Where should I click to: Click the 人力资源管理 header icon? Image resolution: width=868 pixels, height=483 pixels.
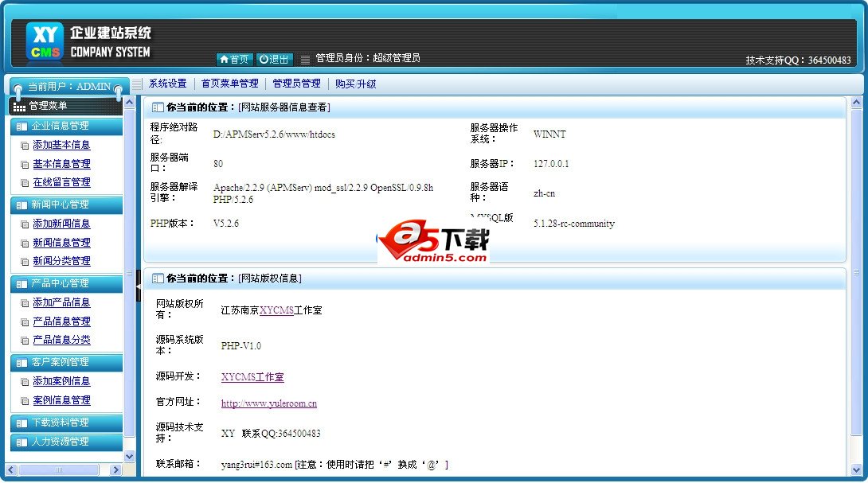[22, 442]
